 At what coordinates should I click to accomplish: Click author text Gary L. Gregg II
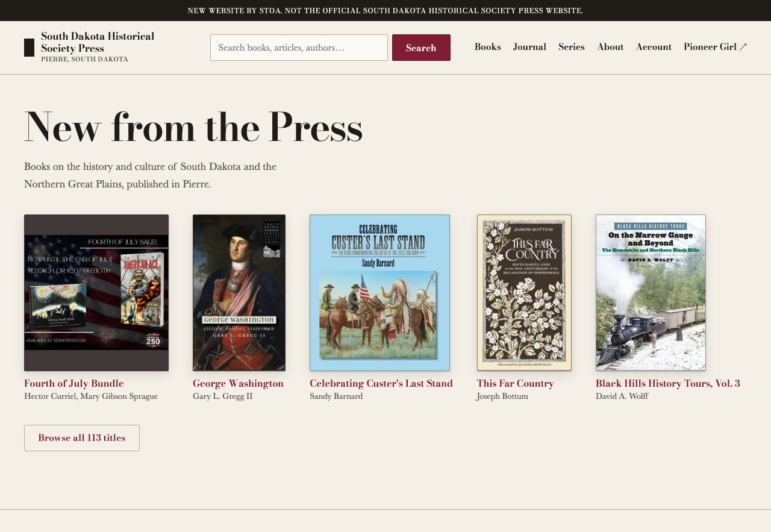(223, 396)
